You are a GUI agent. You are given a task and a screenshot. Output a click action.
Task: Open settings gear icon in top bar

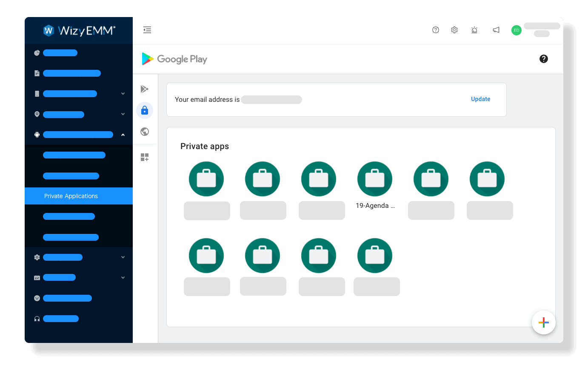454,30
